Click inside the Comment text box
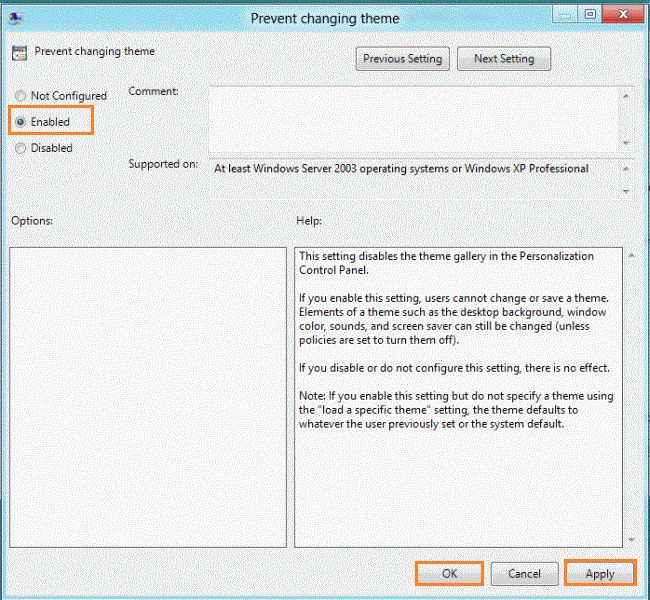650x600 pixels. (x=414, y=120)
